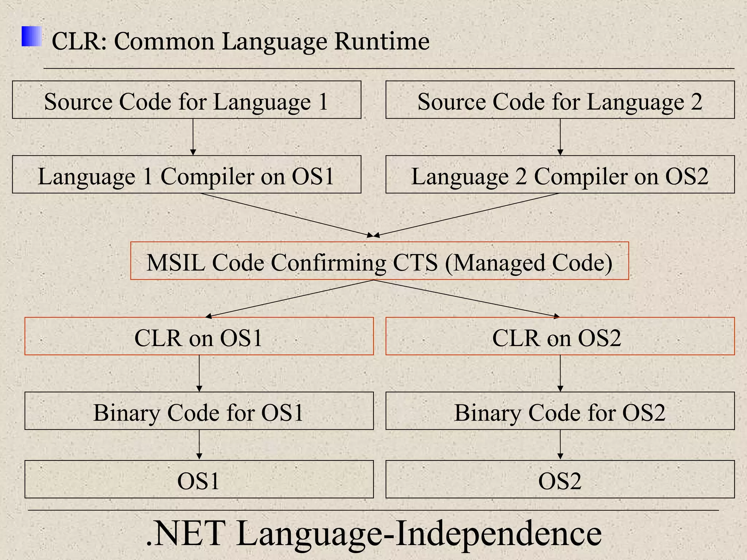Screen dimensions: 747x560
Task: Click the OS1 box at the bottom
Action: [x=199, y=479]
